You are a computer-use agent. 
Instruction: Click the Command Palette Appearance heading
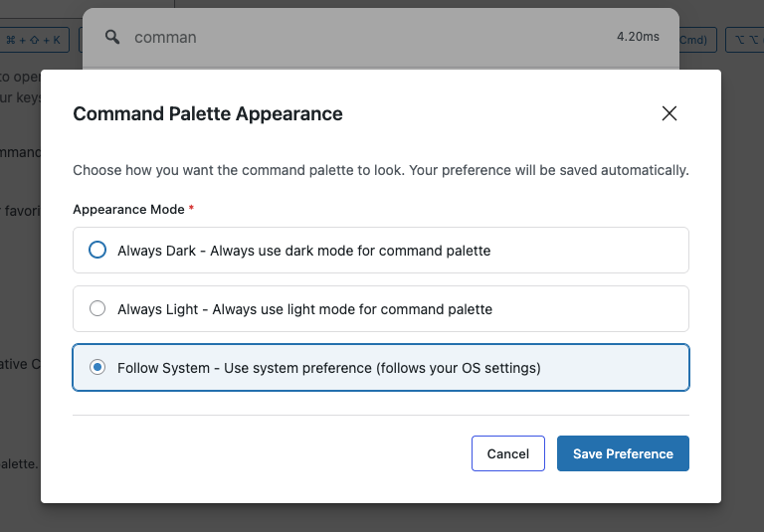tap(208, 113)
